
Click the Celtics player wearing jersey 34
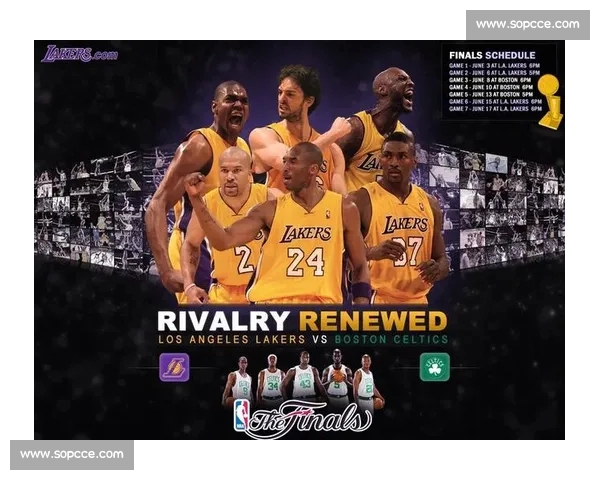[272, 378]
